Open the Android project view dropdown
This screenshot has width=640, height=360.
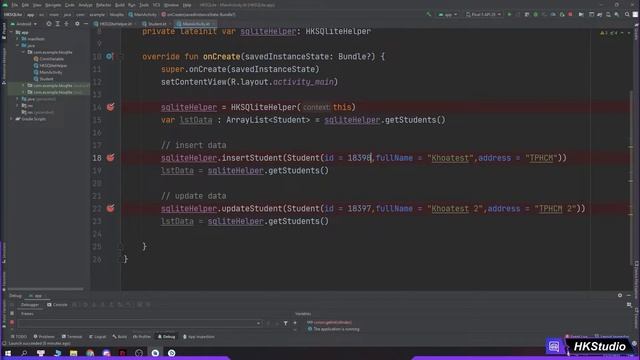pos(24,24)
